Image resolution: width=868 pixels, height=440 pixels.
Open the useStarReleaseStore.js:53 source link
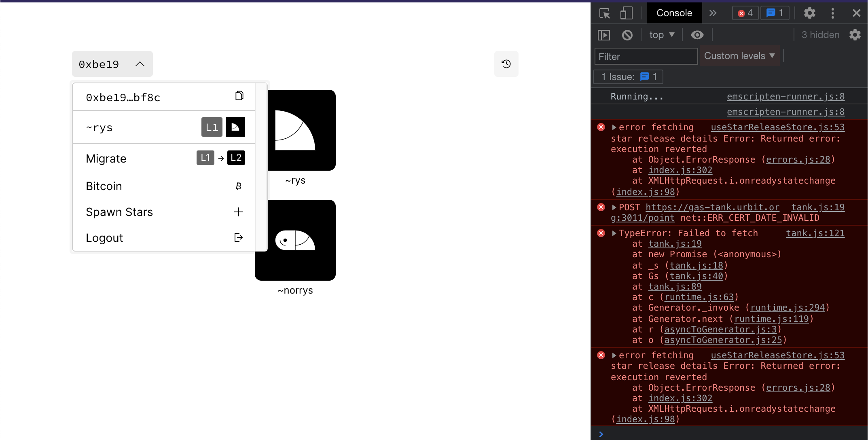[x=777, y=127]
